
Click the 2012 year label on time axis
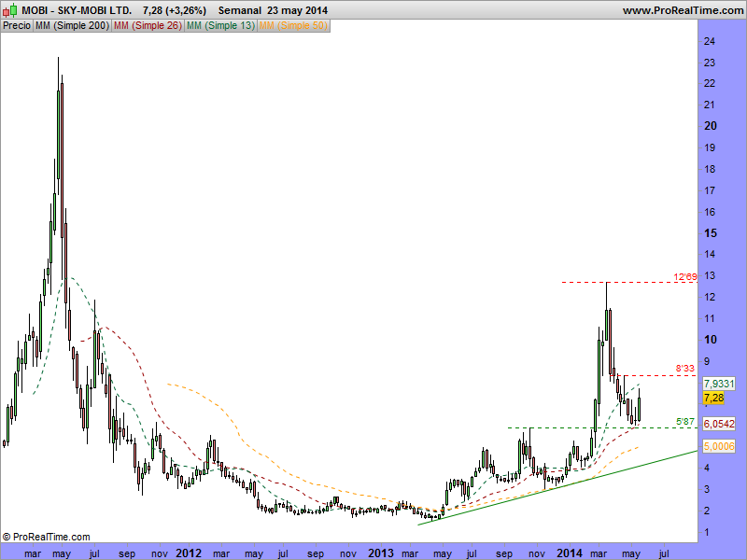coord(189,553)
